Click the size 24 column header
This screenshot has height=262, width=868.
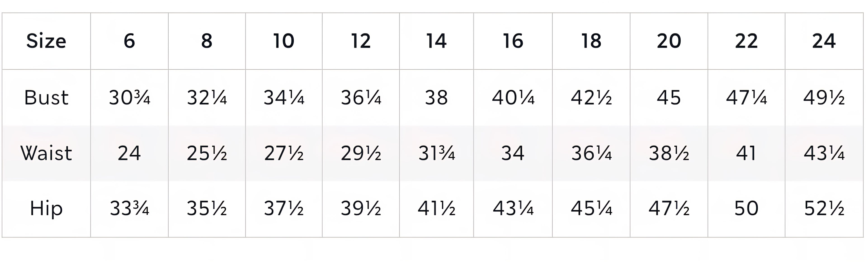(x=824, y=41)
